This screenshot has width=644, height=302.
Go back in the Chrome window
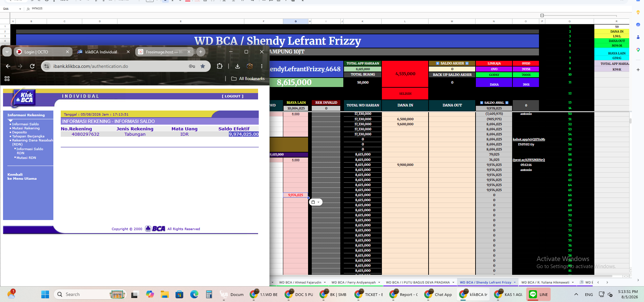pos(8,66)
